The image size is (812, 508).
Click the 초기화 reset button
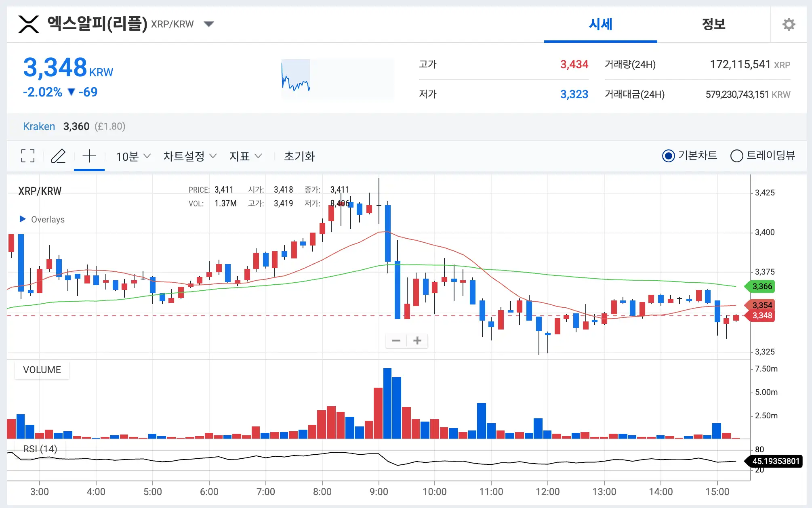coord(299,156)
